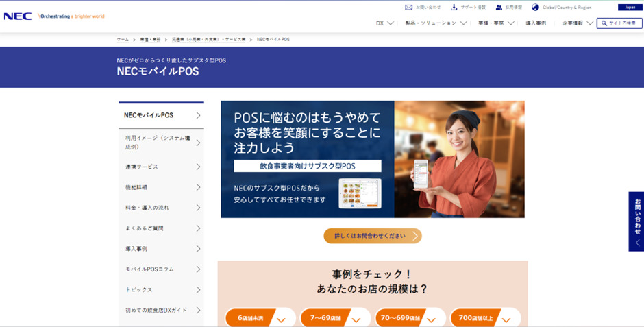The height and width of the screenshot is (327, 644).
Task: Click the Japan region button
Action: [630, 8]
